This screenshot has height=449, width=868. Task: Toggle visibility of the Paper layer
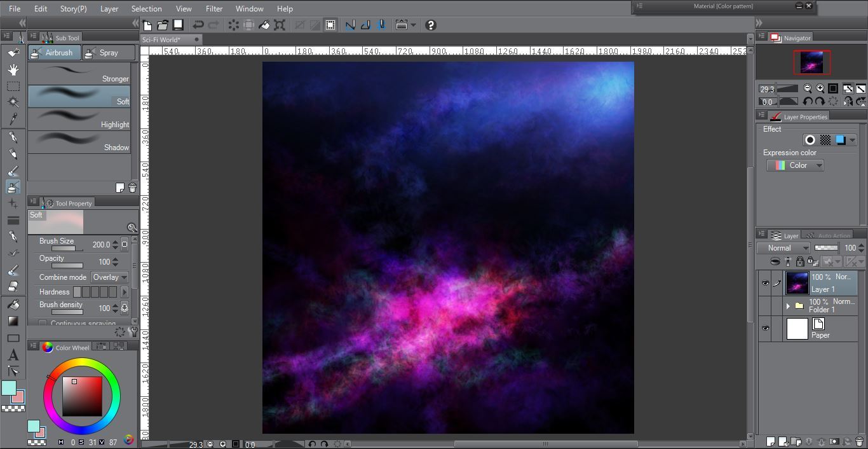[765, 329]
